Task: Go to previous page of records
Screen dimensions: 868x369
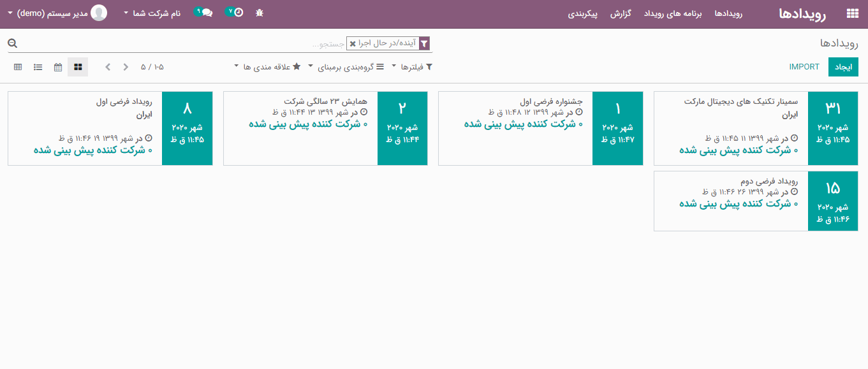Action: [108, 67]
